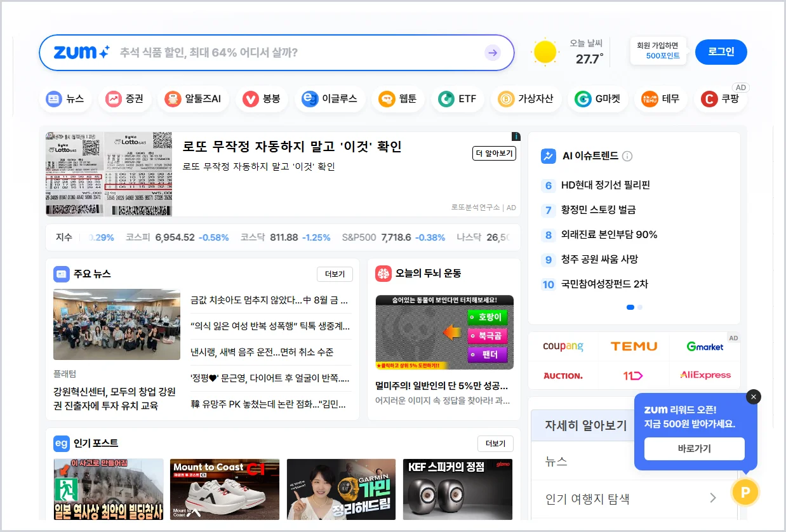
Task: Open 봉봉 shortcut
Action: tap(262, 99)
